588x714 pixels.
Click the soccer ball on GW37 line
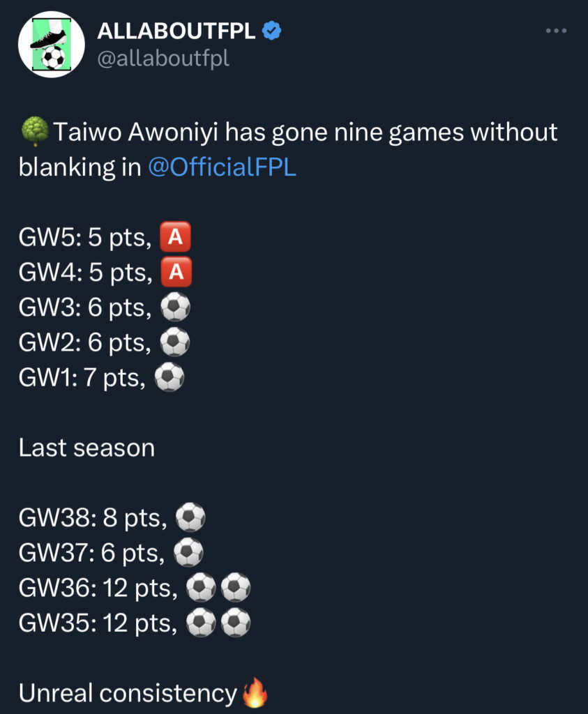(188, 553)
